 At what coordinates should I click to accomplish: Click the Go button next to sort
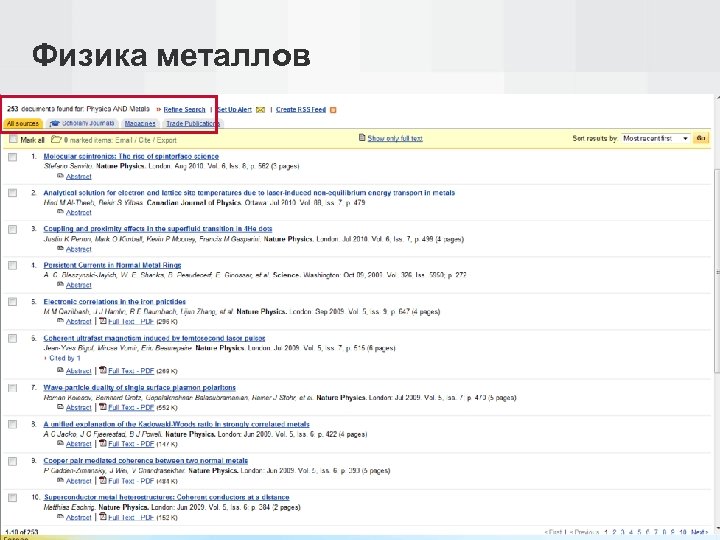tap(701, 138)
